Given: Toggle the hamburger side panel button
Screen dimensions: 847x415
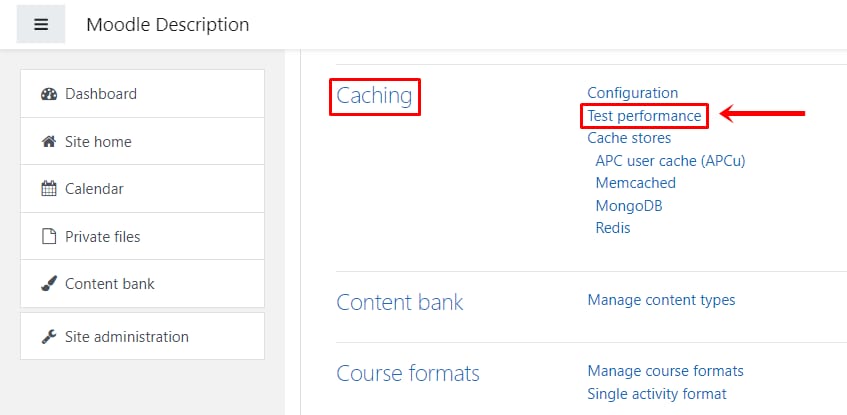Looking at the screenshot, I should click(x=41, y=24).
